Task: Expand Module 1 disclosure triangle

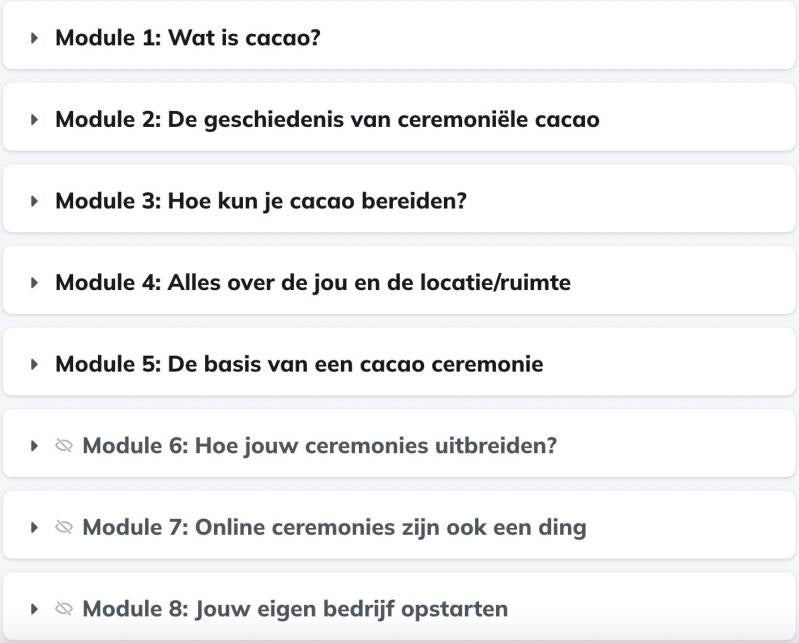Action: click(35, 38)
